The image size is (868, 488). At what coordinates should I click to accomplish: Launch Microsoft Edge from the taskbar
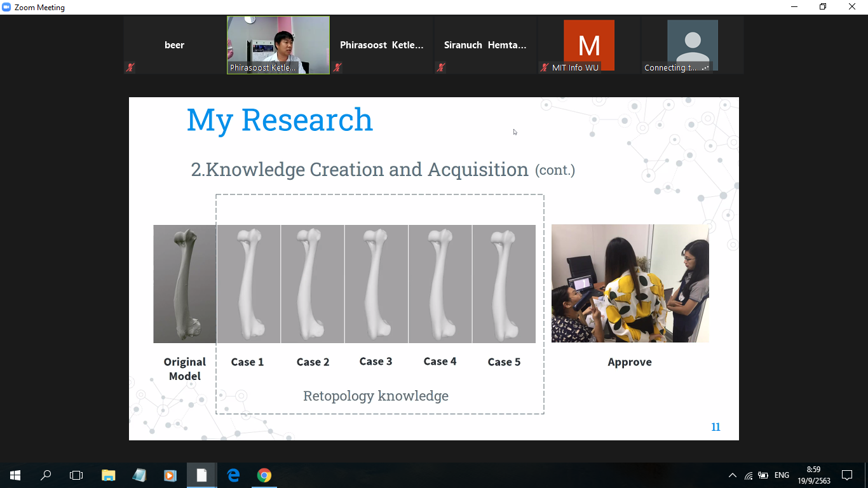pos(233,475)
